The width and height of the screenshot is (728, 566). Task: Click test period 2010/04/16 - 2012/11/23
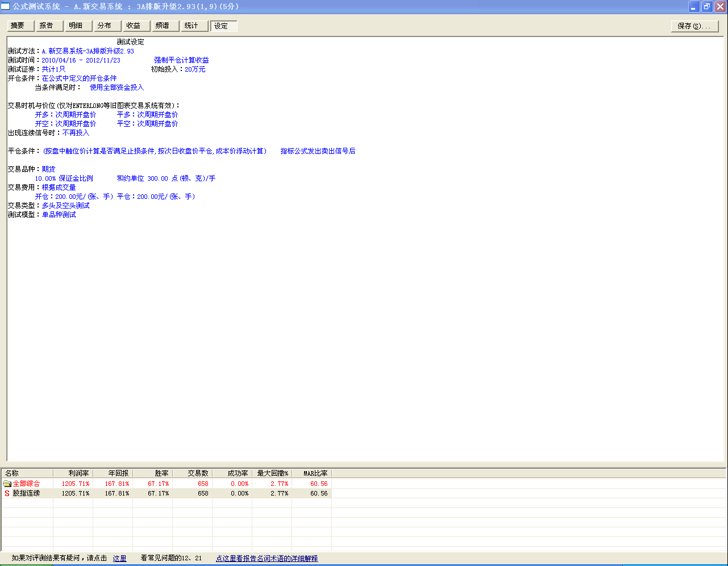pos(81,60)
